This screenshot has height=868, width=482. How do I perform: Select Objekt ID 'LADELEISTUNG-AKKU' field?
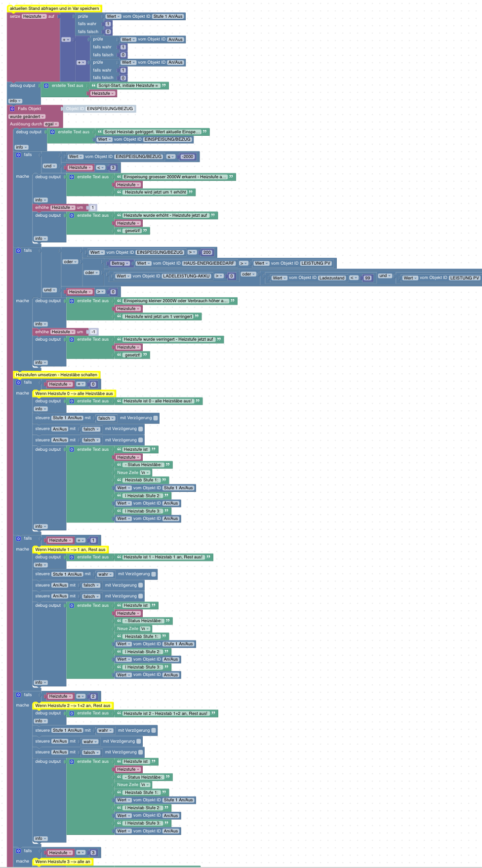click(x=187, y=276)
